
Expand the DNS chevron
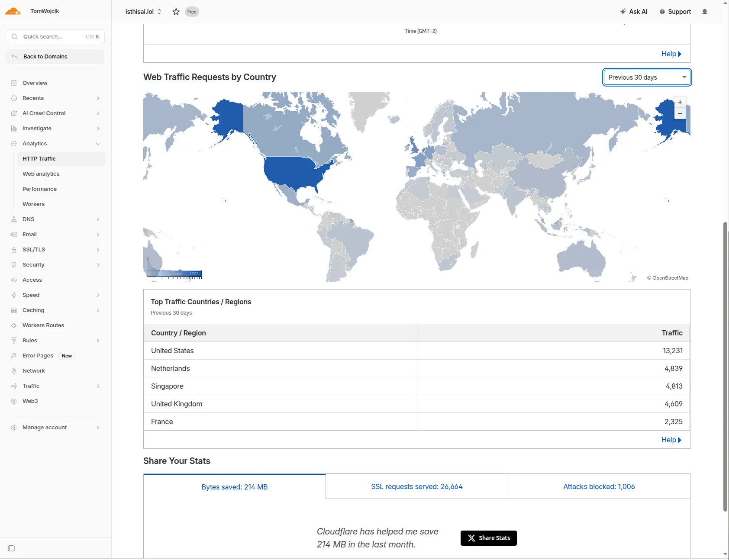[x=98, y=219]
